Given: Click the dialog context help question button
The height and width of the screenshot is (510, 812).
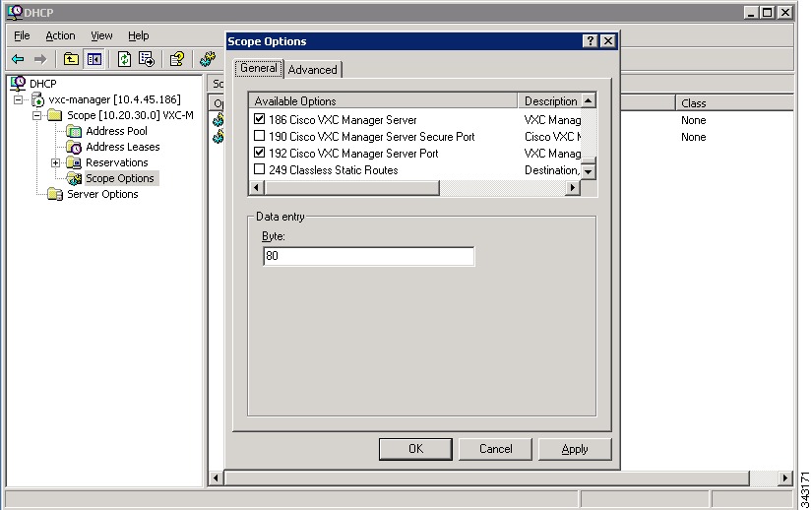Looking at the screenshot, I should point(591,41).
